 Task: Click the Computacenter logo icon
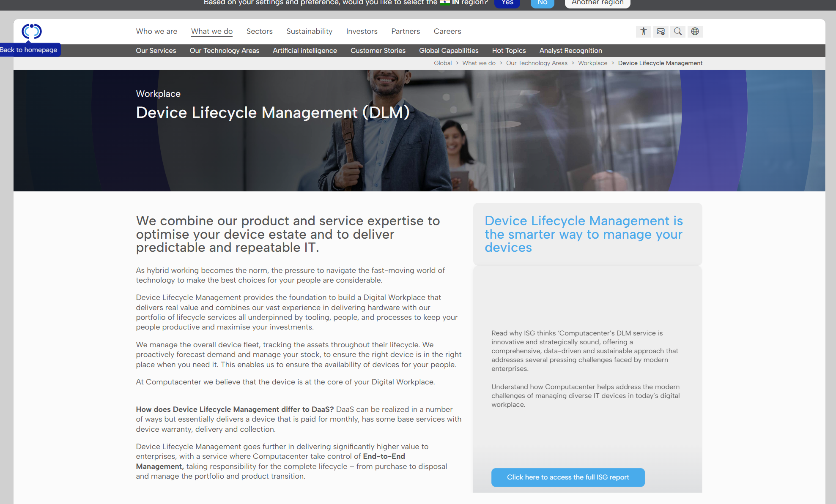point(32,31)
